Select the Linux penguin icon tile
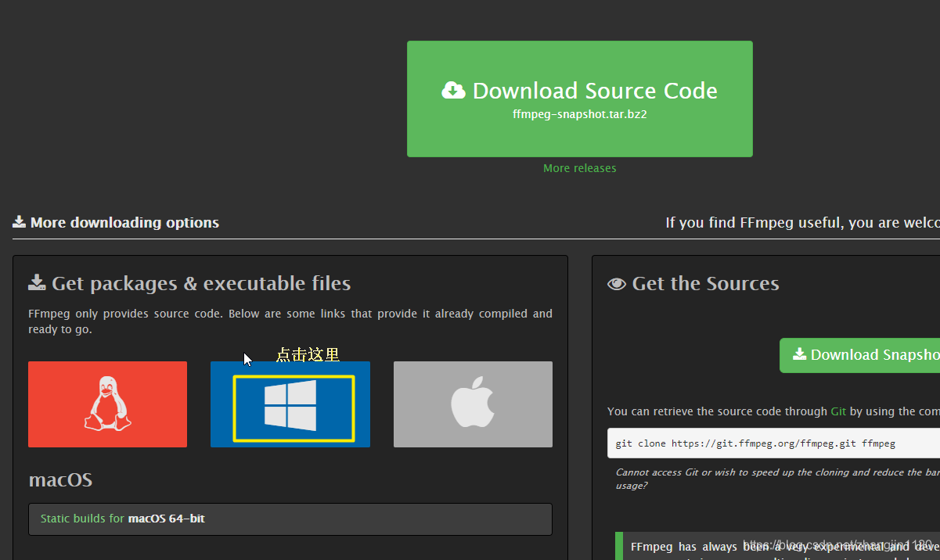940x560 pixels. pos(107,404)
